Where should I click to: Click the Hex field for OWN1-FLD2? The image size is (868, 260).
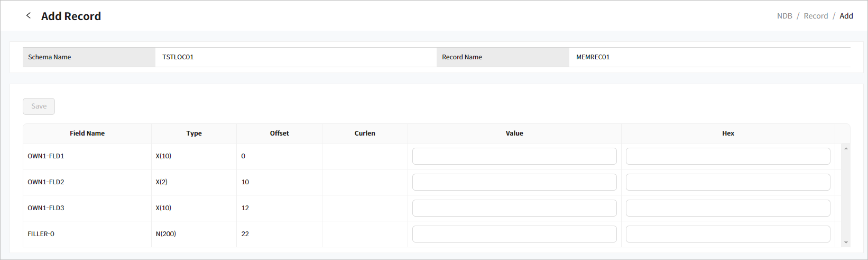[x=727, y=182]
